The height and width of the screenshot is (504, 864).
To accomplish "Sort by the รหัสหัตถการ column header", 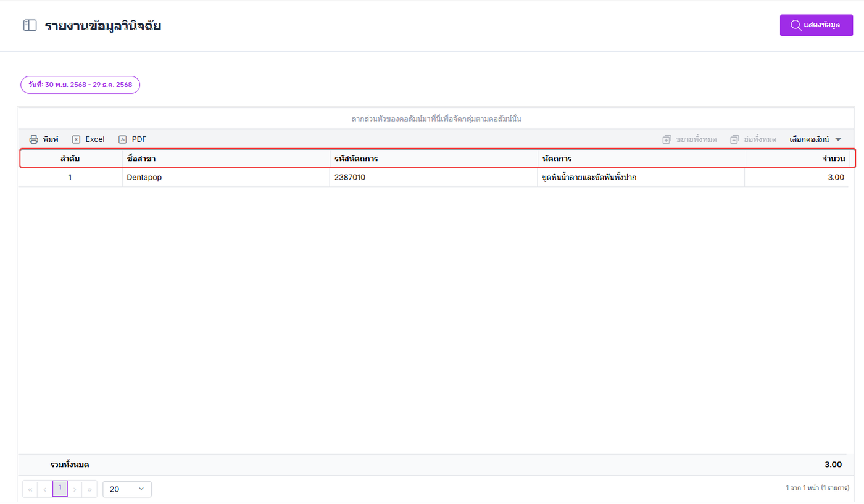I will (x=433, y=159).
